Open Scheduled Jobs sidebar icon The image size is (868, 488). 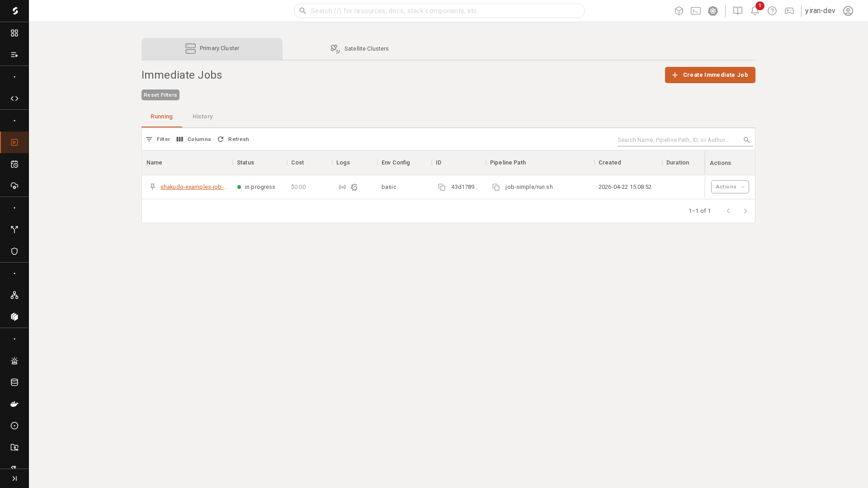(14, 164)
